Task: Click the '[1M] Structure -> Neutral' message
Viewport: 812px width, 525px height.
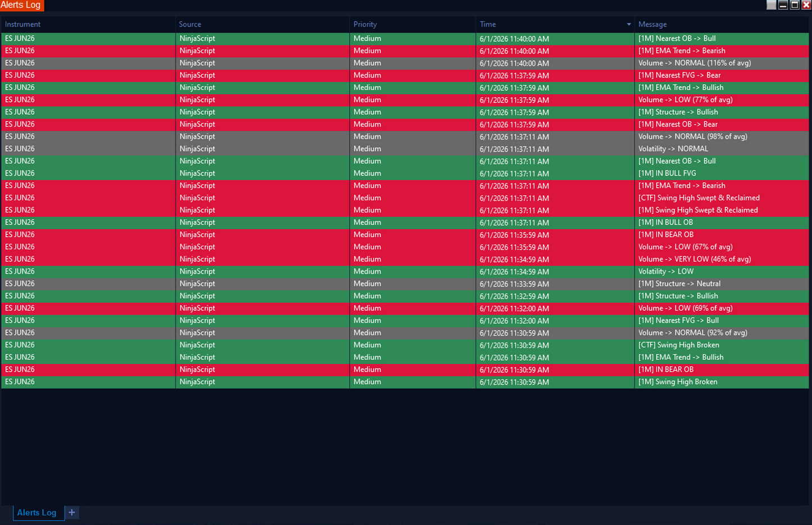Action: click(x=679, y=284)
